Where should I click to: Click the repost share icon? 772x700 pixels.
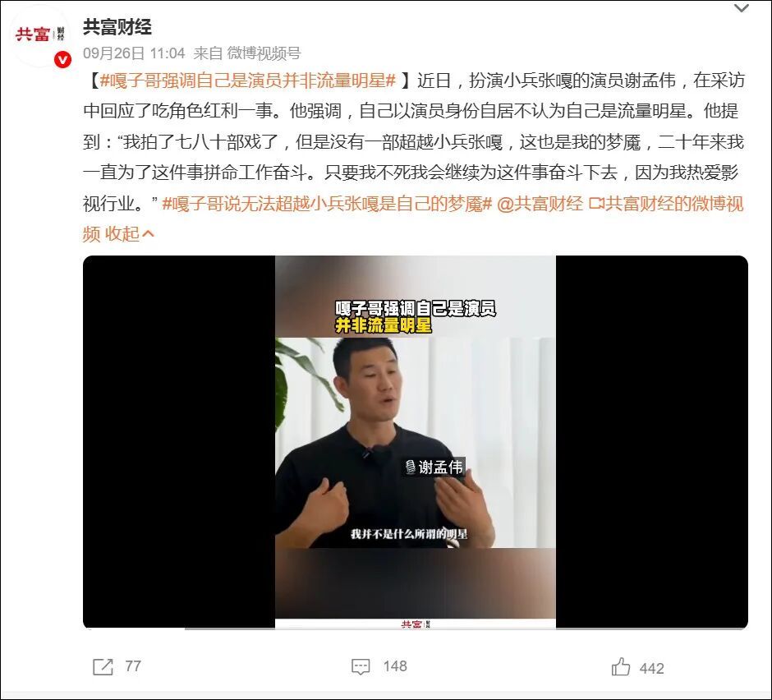point(103,667)
